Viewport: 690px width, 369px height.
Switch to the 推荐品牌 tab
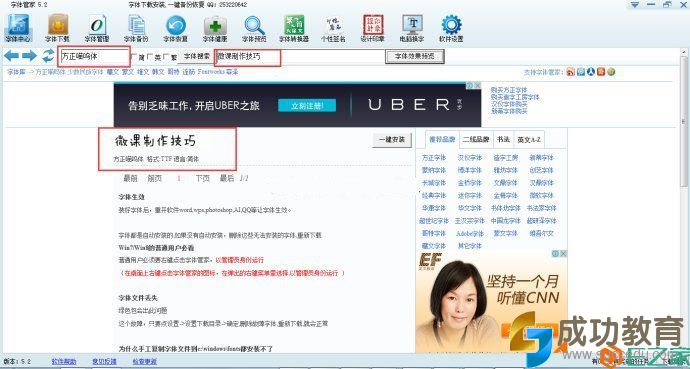(x=442, y=140)
